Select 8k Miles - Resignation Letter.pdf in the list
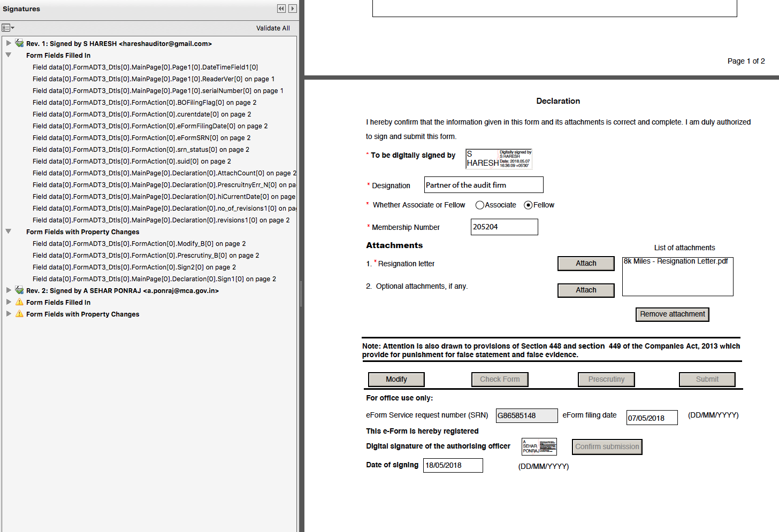This screenshot has height=532, width=779. point(676,261)
